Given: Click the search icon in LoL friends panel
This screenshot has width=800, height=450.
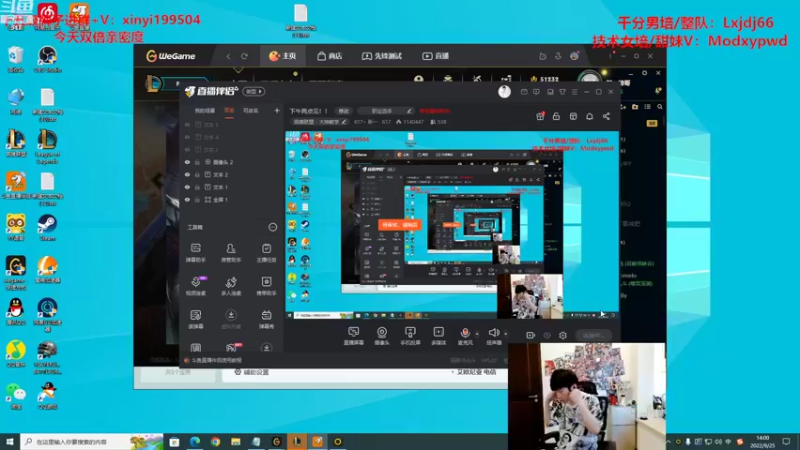Looking at the screenshot, I should pos(660,107).
